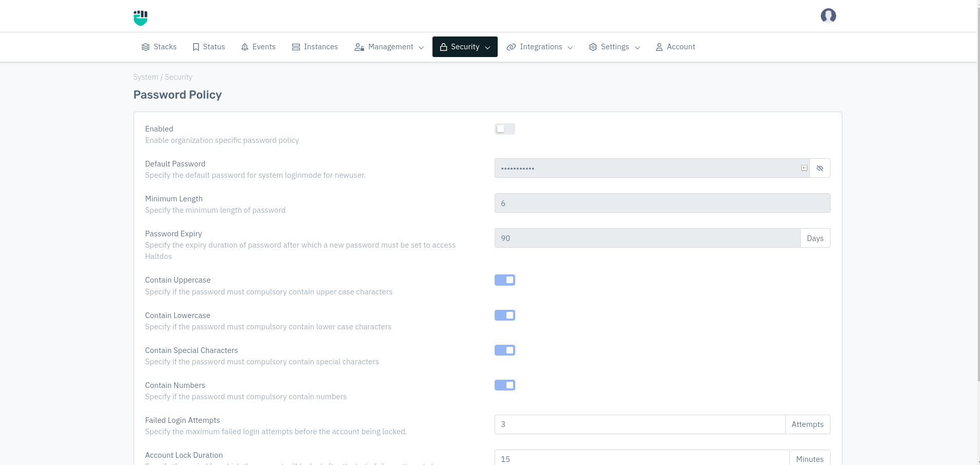
Task: Click the Instances server icon
Action: point(296,47)
